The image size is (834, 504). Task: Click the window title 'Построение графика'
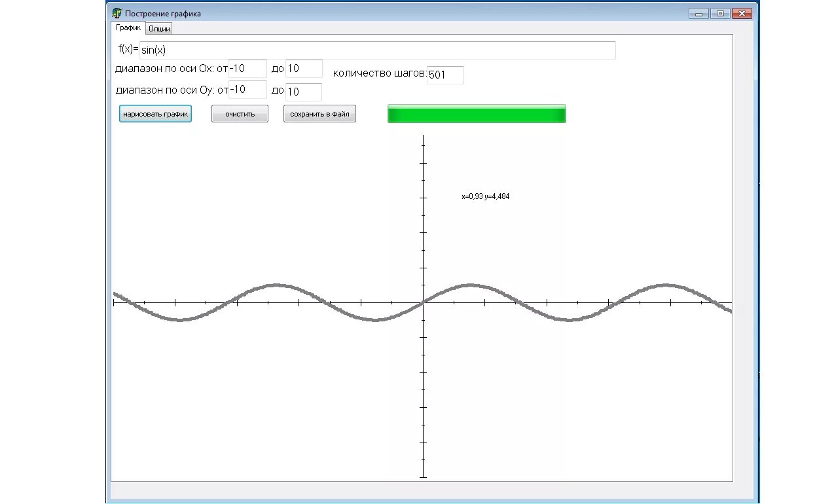163,13
